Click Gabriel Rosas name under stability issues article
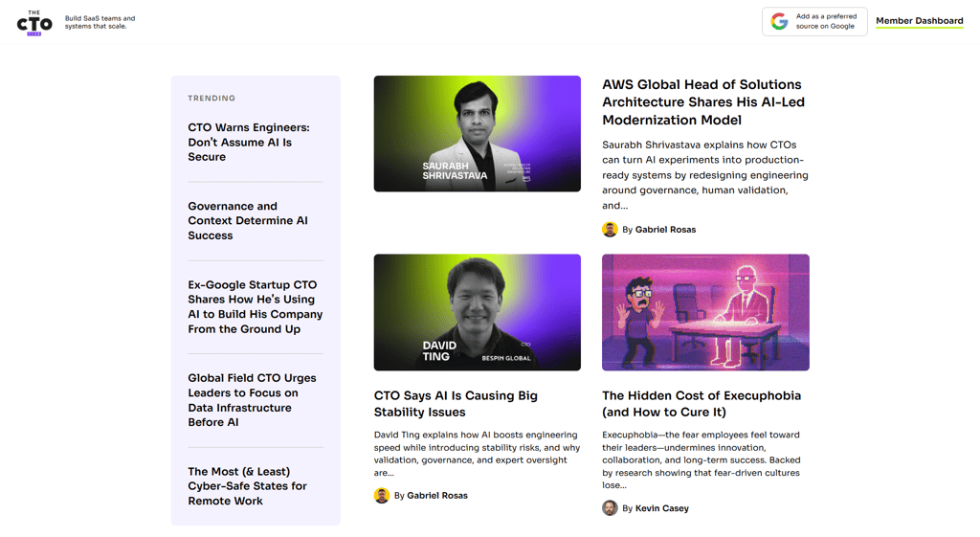The height and width of the screenshot is (537, 980). tap(436, 495)
